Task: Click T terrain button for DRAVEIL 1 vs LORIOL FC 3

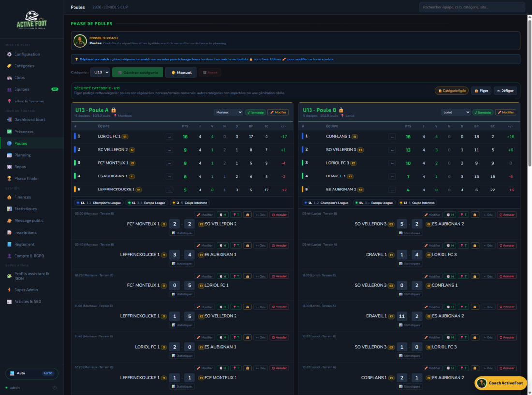Action: [463, 246]
